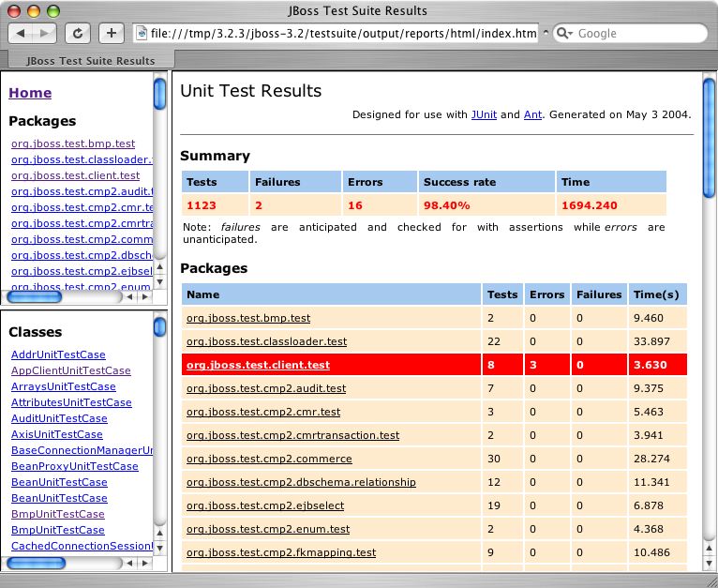Image resolution: width=718 pixels, height=588 pixels.
Task: Click the 1694.240 total time value
Action: pyautogui.click(x=590, y=205)
